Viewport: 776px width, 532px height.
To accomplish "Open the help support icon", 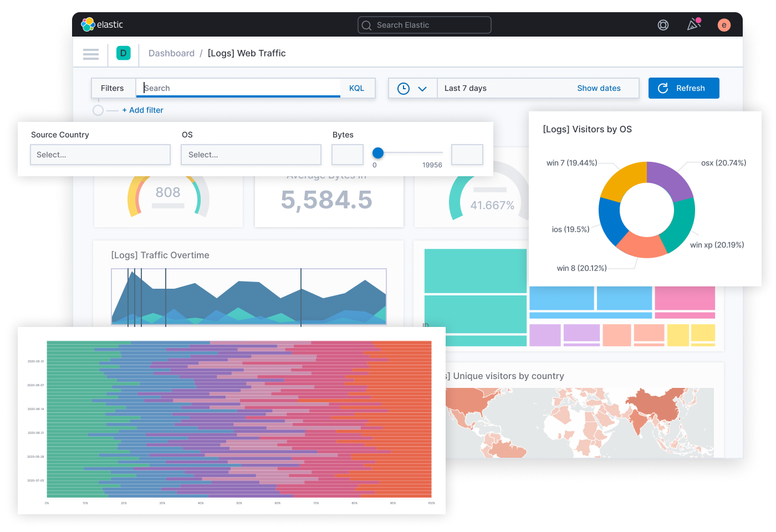I will coord(663,25).
